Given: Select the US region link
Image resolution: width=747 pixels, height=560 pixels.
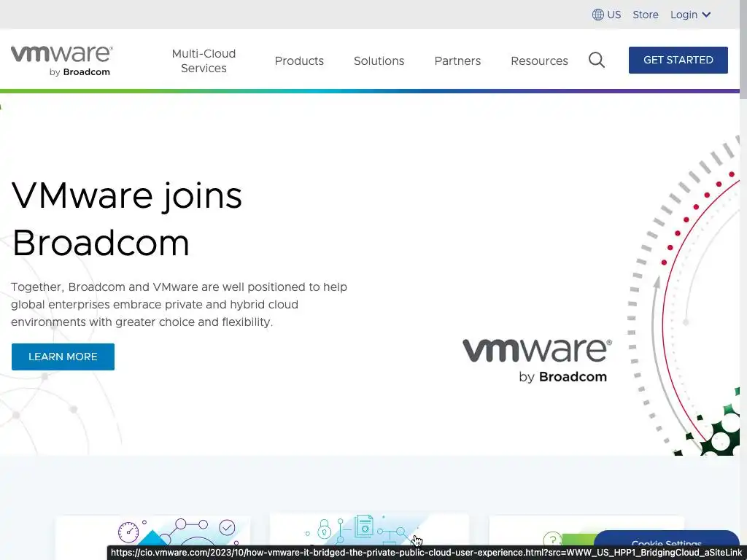Looking at the screenshot, I should pos(614,15).
